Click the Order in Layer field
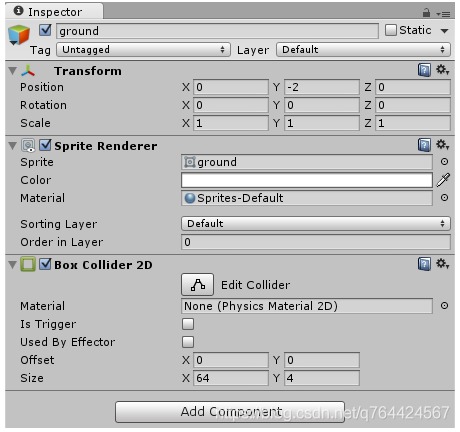Screen dimensions: 460x432 coord(316,242)
